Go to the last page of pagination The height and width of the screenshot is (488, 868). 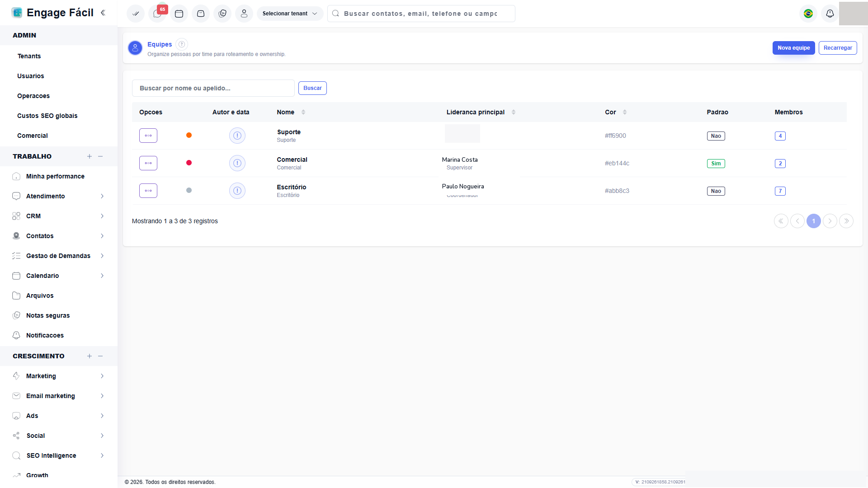tap(846, 221)
